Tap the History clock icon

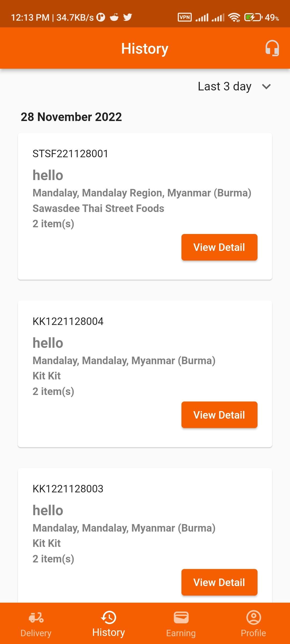[108, 617]
